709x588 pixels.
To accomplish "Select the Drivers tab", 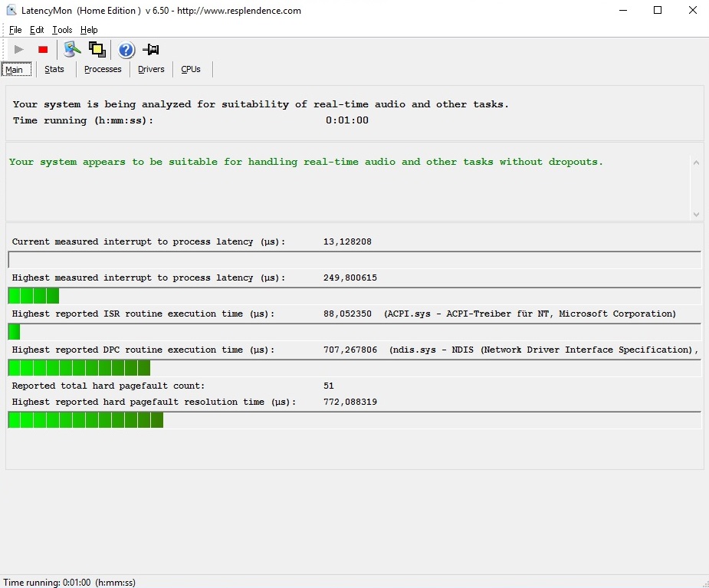I will 151,69.
